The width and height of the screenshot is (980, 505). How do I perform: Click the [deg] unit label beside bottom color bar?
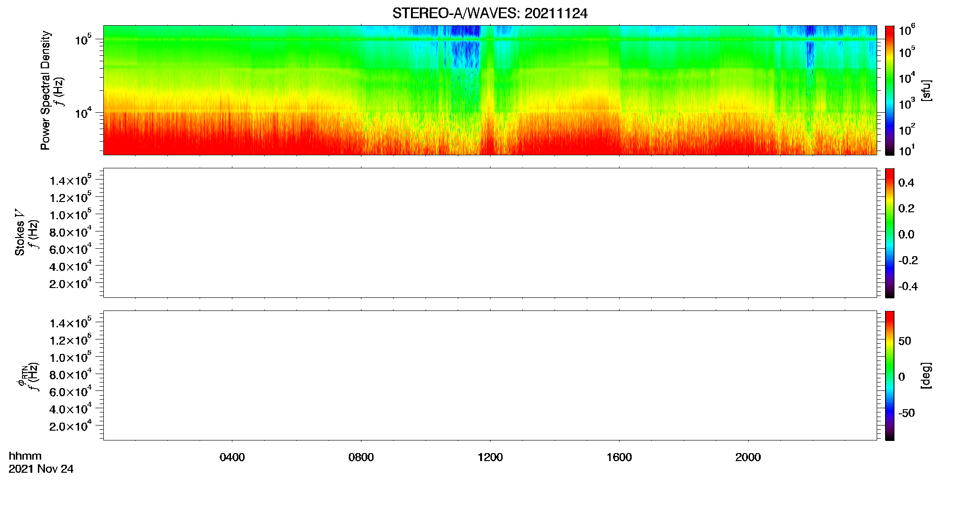(926, 375)
